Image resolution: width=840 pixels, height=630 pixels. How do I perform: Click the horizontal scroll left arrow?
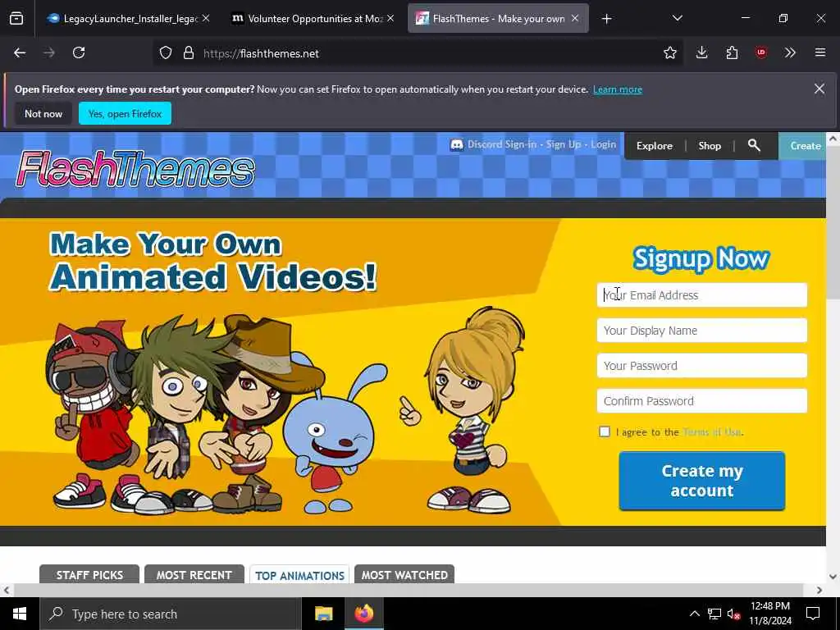[x=6, y=591]
